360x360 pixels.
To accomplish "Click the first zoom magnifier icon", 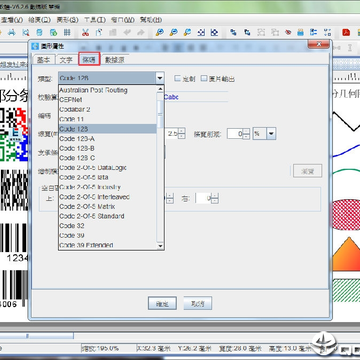I will point(160,32).
